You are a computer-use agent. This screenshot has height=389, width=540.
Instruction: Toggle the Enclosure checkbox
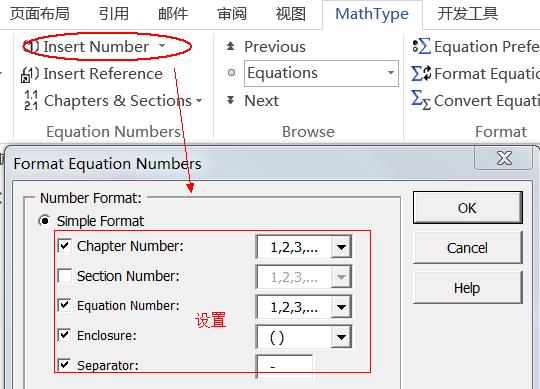(65, 335)
